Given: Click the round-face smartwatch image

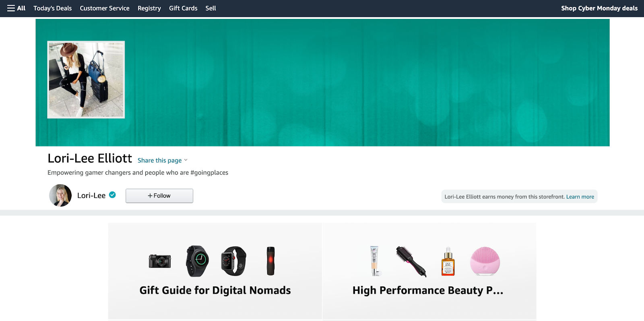Looking at the screenshot, I should click(197, 261).
